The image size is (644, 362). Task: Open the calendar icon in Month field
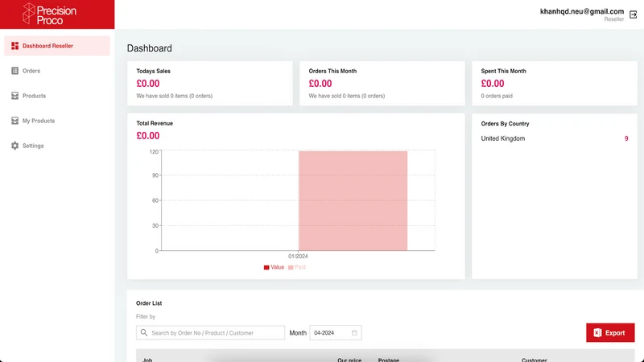tap(354, 333)
